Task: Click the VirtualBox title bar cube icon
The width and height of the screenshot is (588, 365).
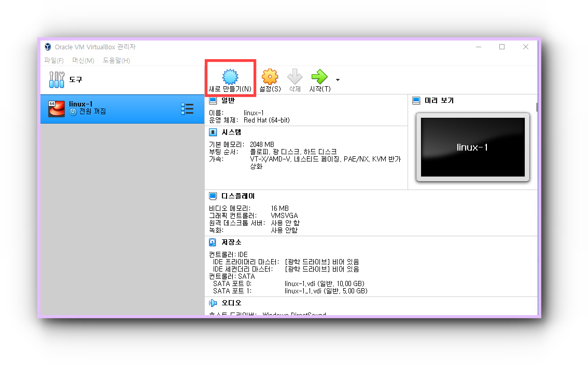Action: [48, 47]
